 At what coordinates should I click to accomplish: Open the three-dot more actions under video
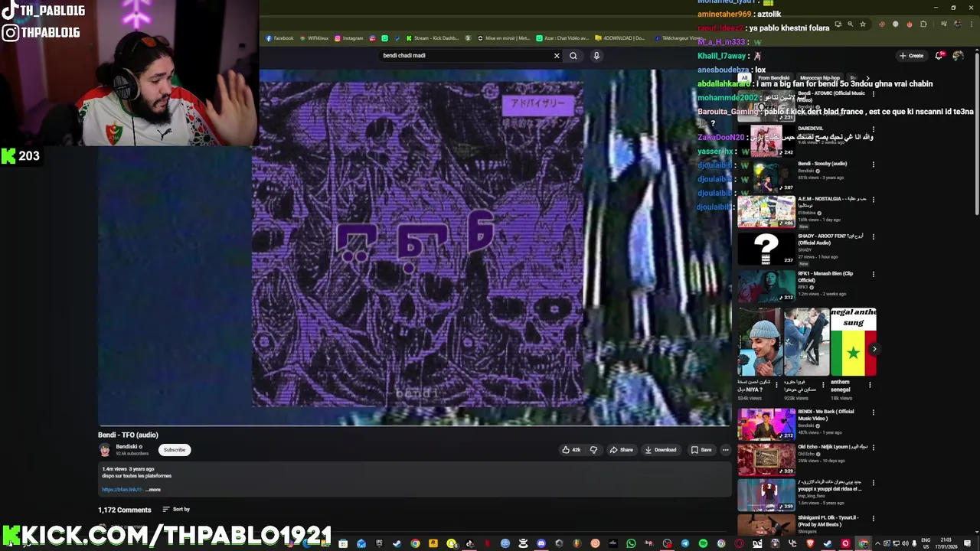pos(726,450)
